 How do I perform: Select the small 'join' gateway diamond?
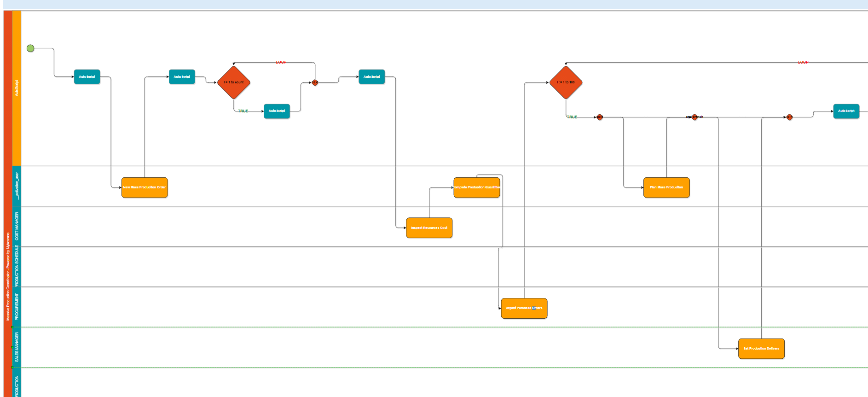[x=789, y=117]
